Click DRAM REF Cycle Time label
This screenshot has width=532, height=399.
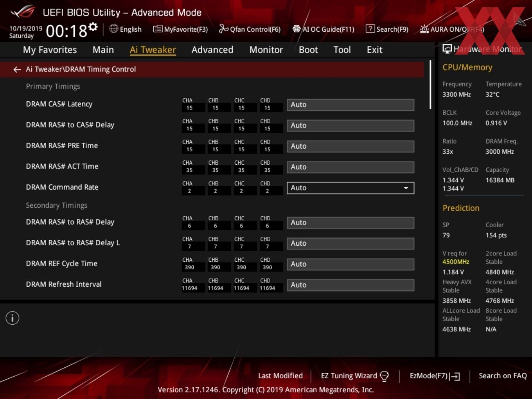61,263
